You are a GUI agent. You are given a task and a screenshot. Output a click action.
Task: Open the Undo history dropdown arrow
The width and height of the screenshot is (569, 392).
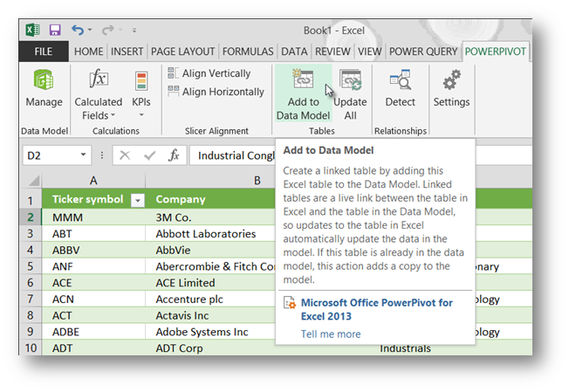pos(90,31)
